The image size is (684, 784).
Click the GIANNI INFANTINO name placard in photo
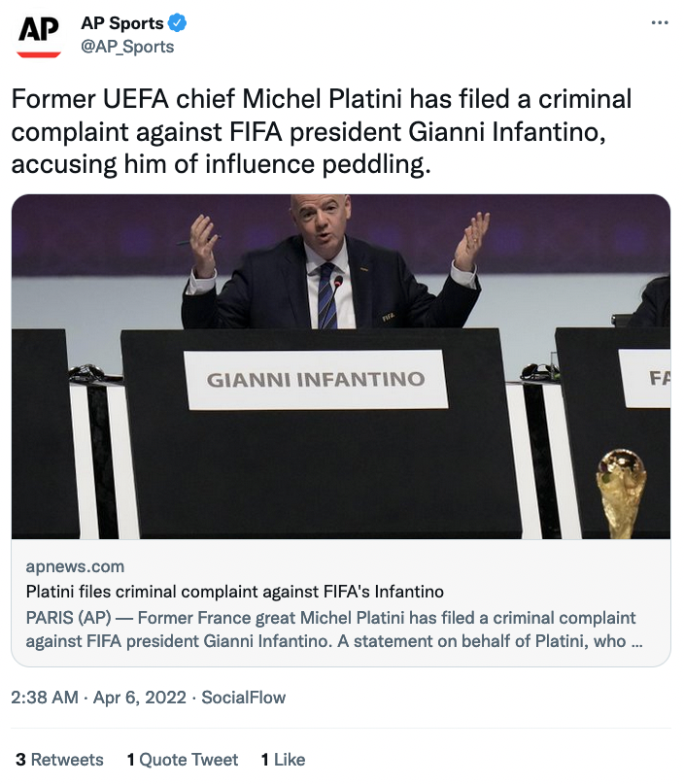pyautogui.click(x=316, y=379)
